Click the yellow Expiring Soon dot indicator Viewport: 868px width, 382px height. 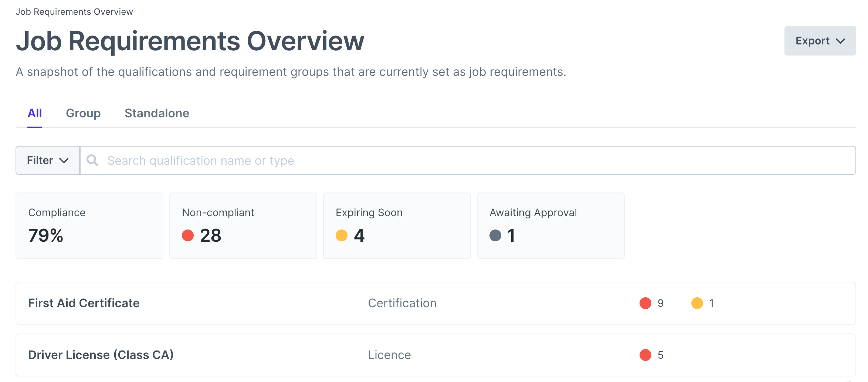point(342,235)
